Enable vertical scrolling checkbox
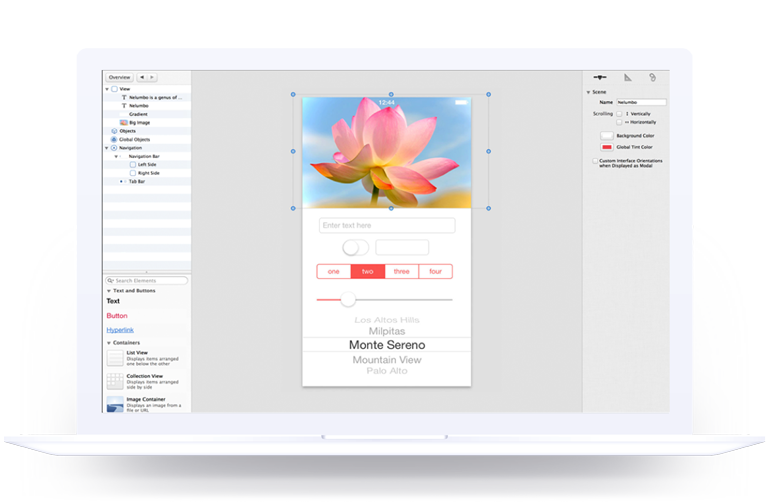 coord(620,114)
